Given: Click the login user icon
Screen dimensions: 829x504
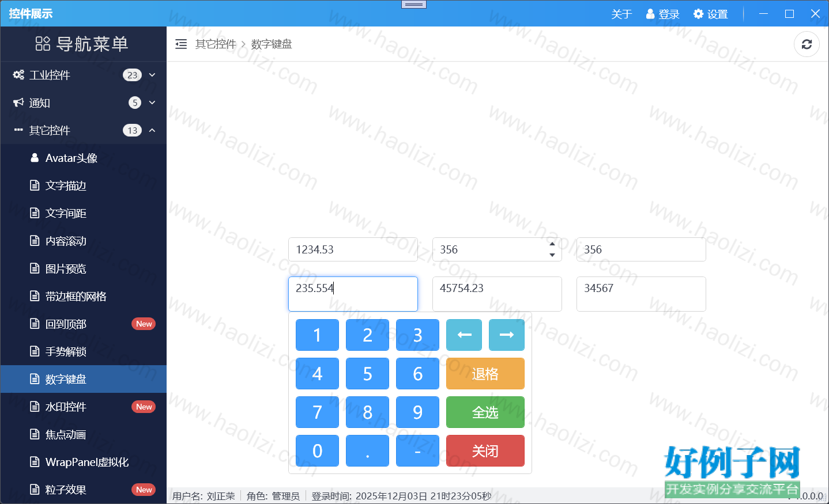Looking at the screenshot, I should point(650,14).
